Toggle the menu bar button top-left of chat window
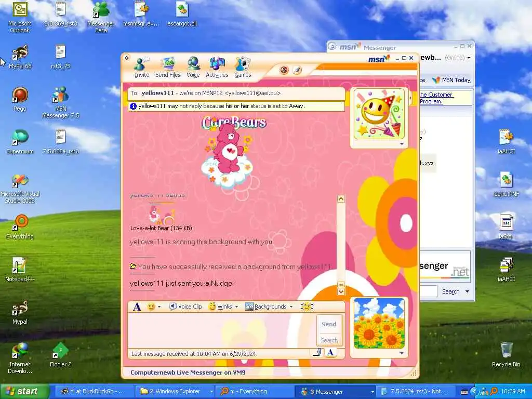The image size is (532, 399). coord(127,58)
